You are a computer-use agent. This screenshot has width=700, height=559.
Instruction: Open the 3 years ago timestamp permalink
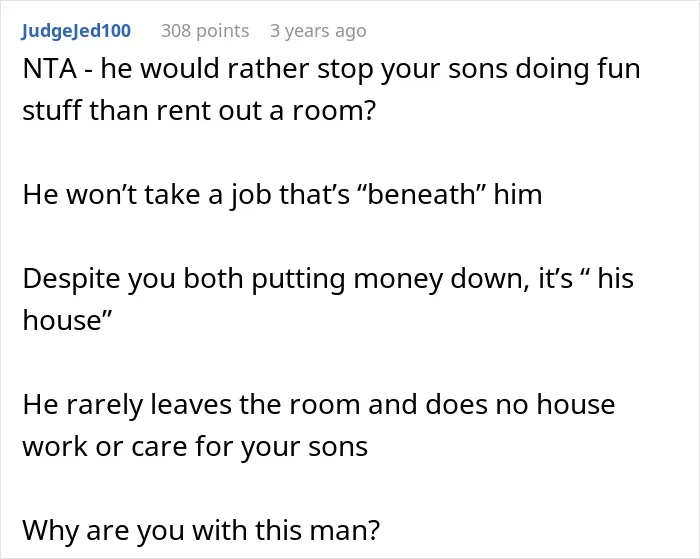pyautogui.click(x=318, y=31)
